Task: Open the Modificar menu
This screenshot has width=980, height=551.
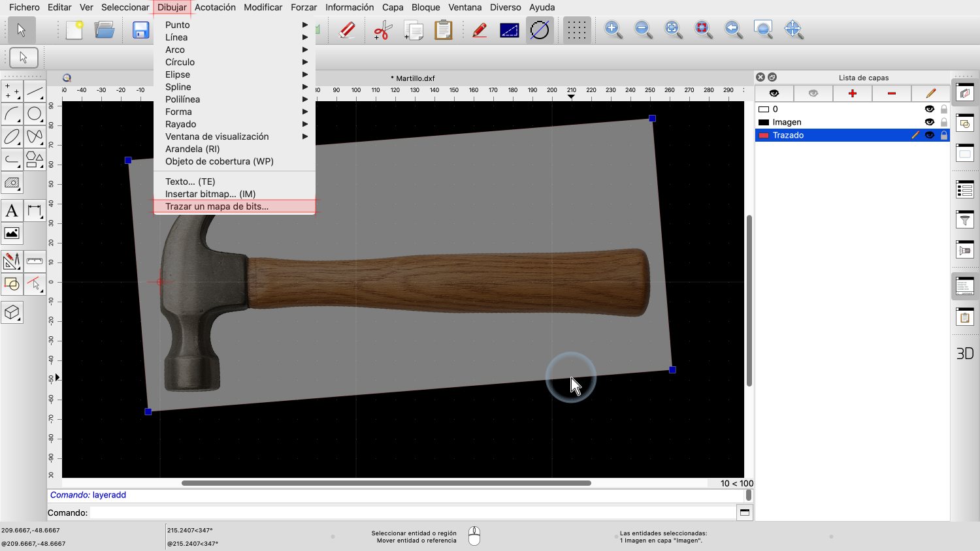Action: (x=263, y=7)
